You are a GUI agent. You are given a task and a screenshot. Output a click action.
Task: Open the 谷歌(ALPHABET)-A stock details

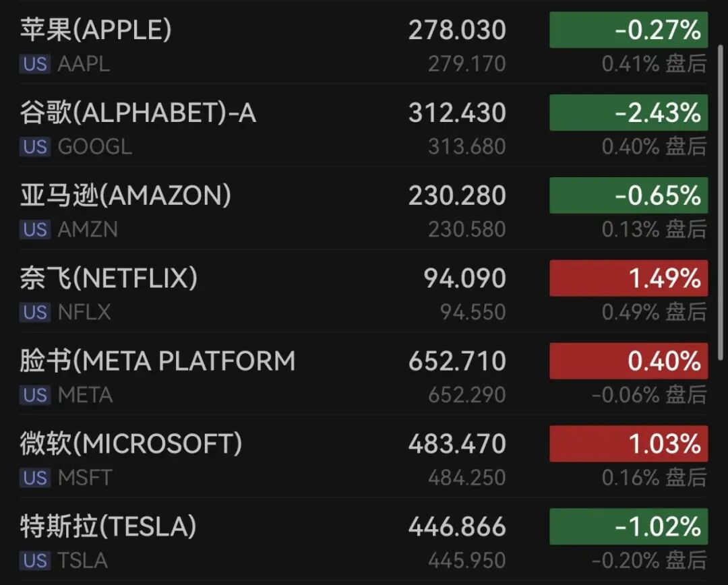(138, 113)
